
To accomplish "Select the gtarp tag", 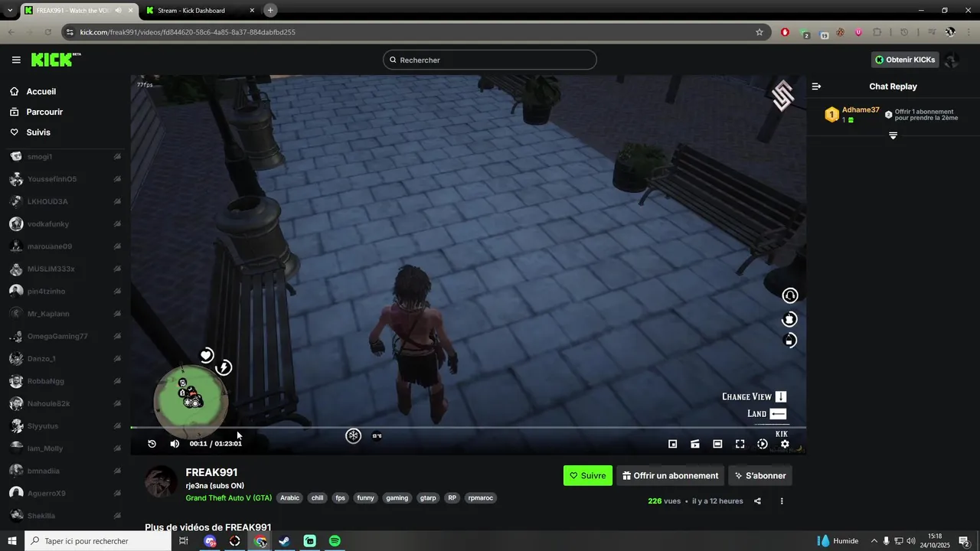I will 428,497.
